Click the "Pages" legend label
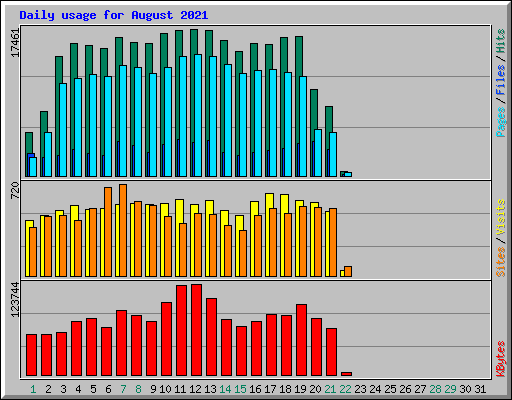Viewport: 512px width, 400px height. (x=501, y=122)
